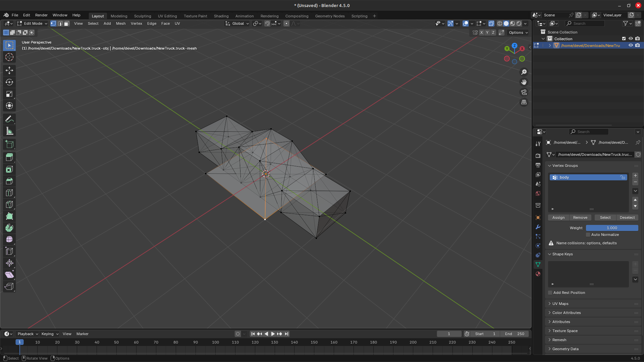
Task: Open the Edit Mode dropdown
Action: [33, 23]
